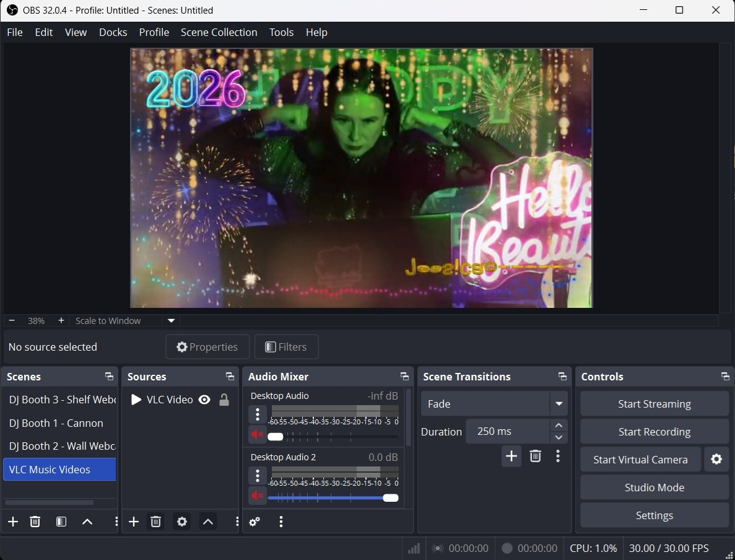The image size is (735, 560).
Task: Open advanced audio properties from the Audio Mixer
Action: point(254,522)
